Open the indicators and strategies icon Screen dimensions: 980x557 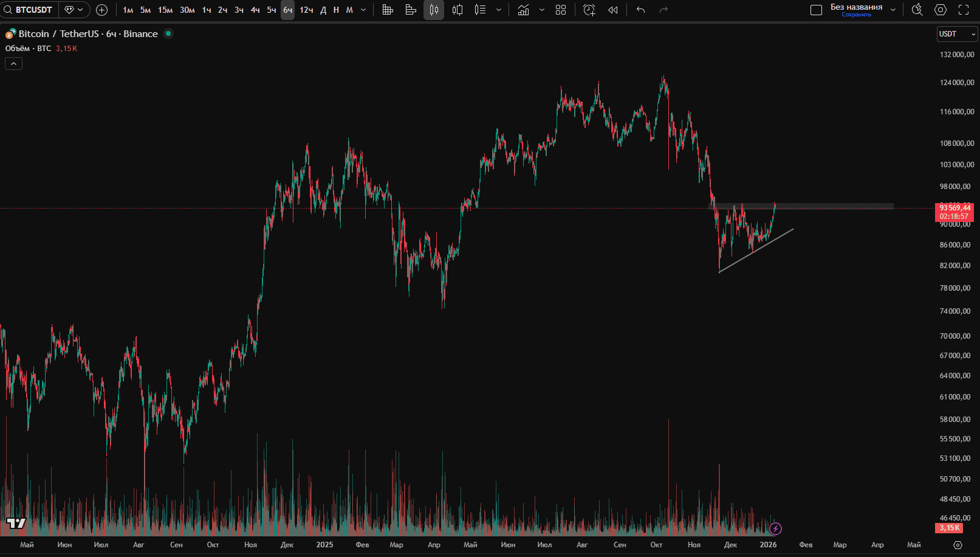pyautogui.click(x=523, y=10)
